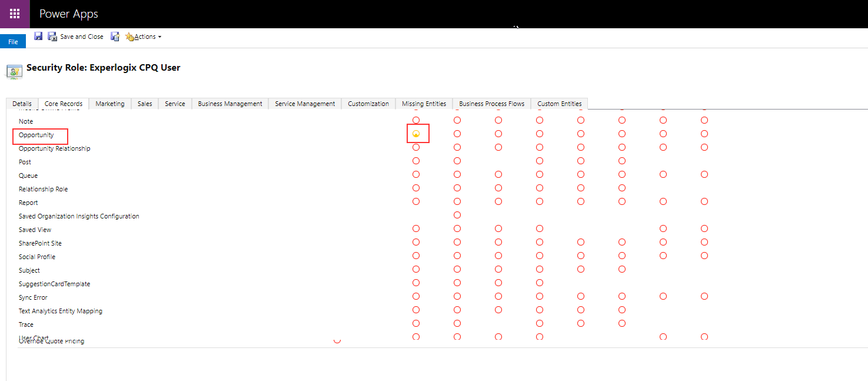Toggle Create privilege circle in Saved View row
868x381 pixels.
click(x=416, y=228)
